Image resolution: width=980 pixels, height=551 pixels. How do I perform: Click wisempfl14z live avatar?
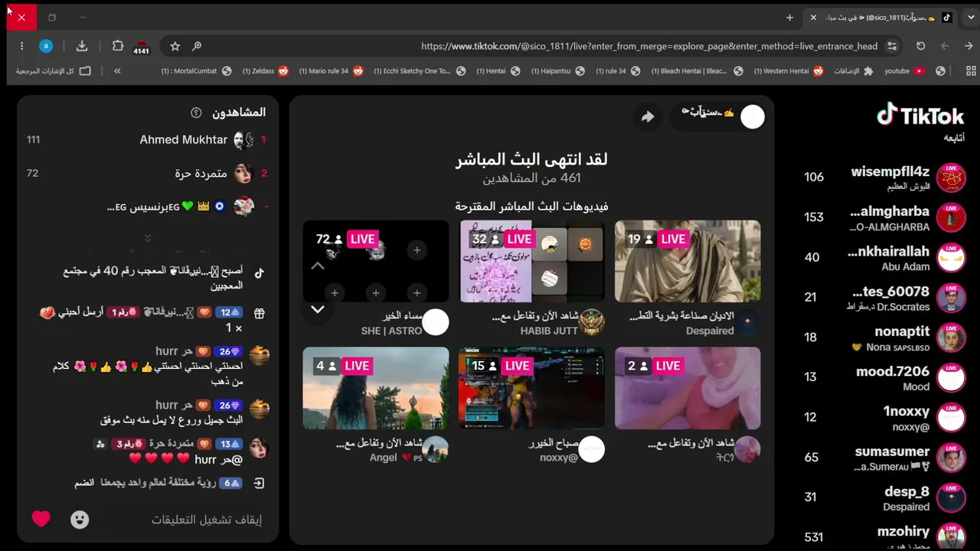[x=951, y=178]
